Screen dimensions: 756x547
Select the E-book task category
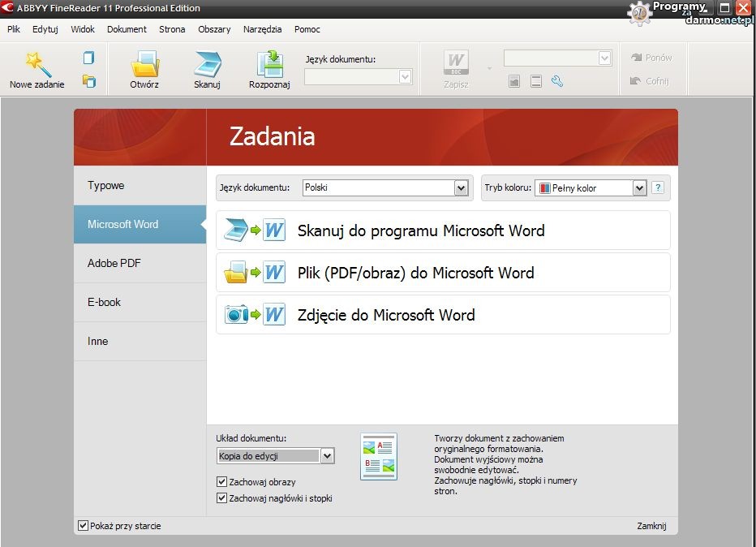click(x=104, y=302)
